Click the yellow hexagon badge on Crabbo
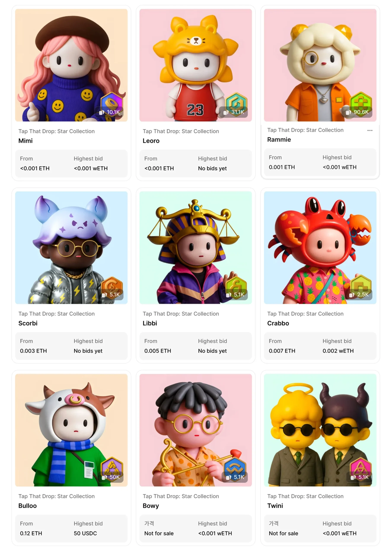Image resolution: width=392 pixels, height=553 pixels. 361,286
